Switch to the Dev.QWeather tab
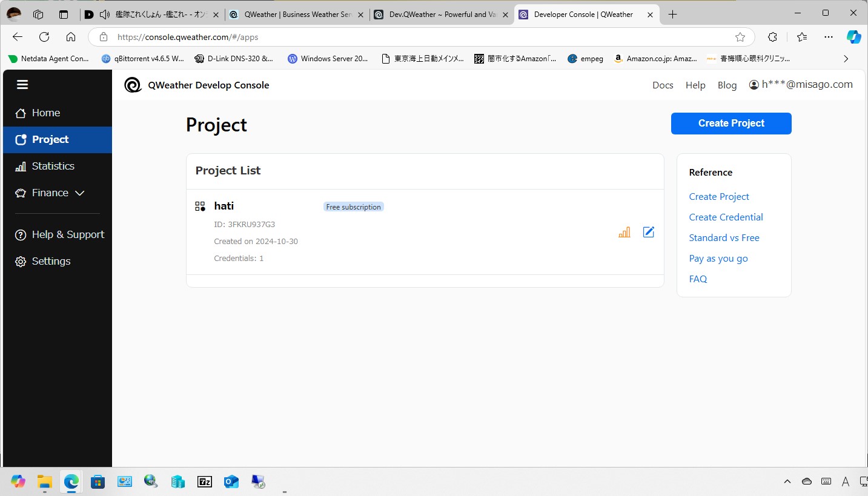This screenshot has height=496, width=868. [441, 15]
